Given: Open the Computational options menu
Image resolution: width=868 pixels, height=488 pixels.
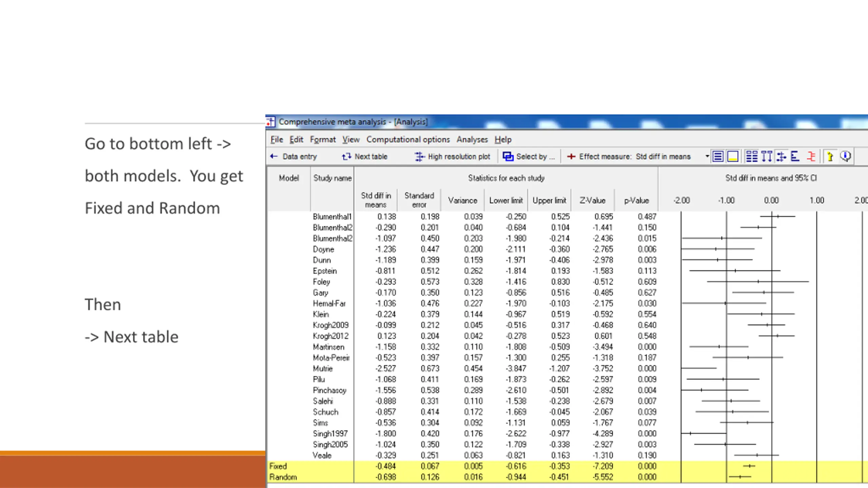Looking at the screenshot, I should pyautogui.click(x=408, y=139).
